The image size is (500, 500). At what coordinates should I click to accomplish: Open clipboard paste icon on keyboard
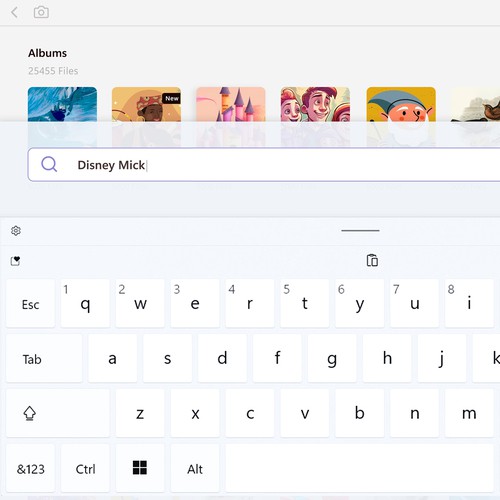point(372,260)
